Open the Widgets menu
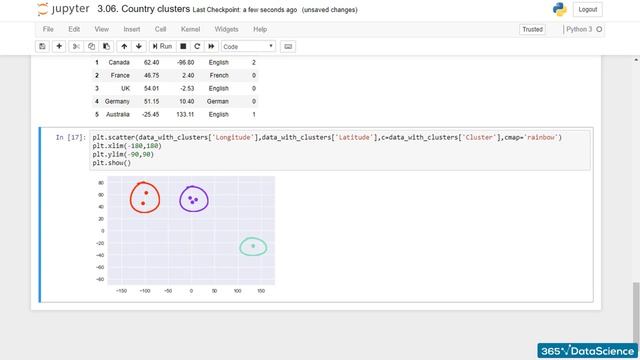Image resolution: width=640 pixels, height=360 pixels. click(227, 29)
